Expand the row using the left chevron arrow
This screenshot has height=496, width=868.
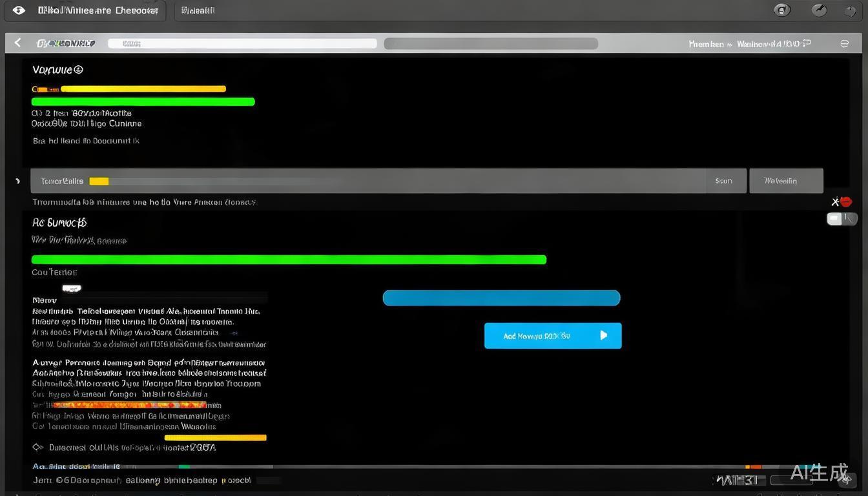(x=17, y=181)
